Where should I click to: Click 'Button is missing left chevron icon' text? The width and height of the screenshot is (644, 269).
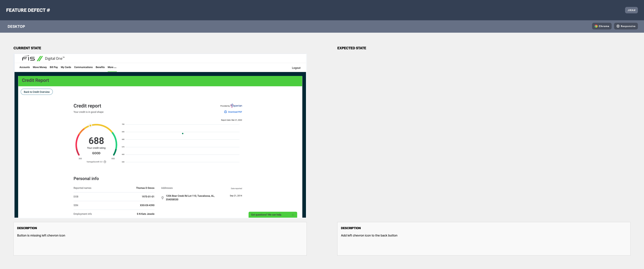click(x=41, y=236)
